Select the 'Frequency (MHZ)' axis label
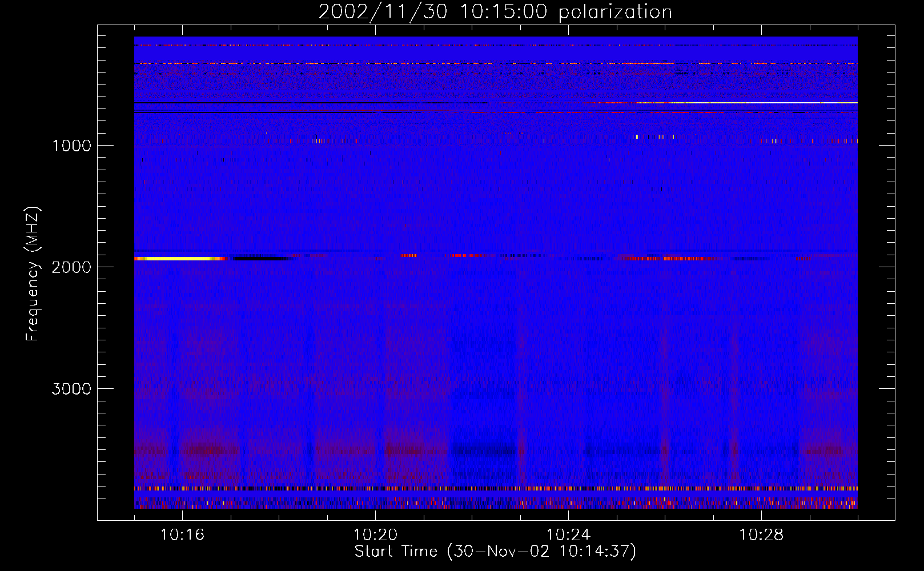The height and width of the screenshot is (571, 924). click(x=33, y=274)
